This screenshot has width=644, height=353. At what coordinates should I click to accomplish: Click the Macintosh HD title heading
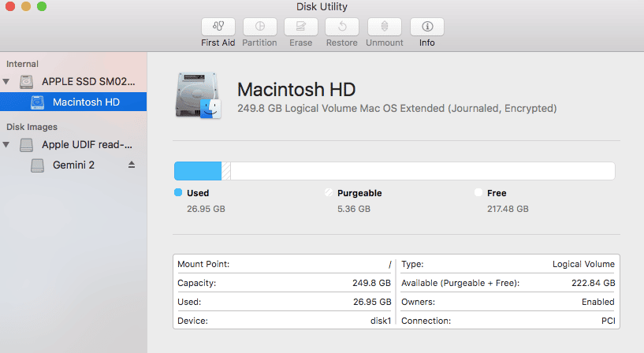pyautogui.click(x=296, y=90)
